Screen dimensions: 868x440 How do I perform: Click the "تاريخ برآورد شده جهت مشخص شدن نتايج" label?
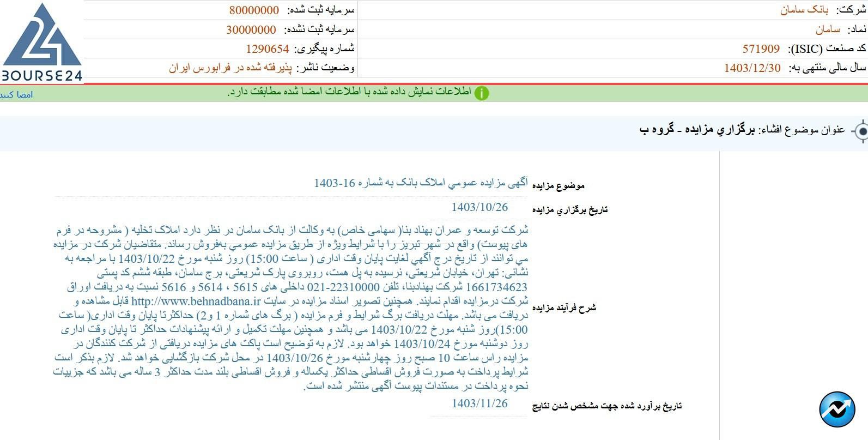point(607,406)
